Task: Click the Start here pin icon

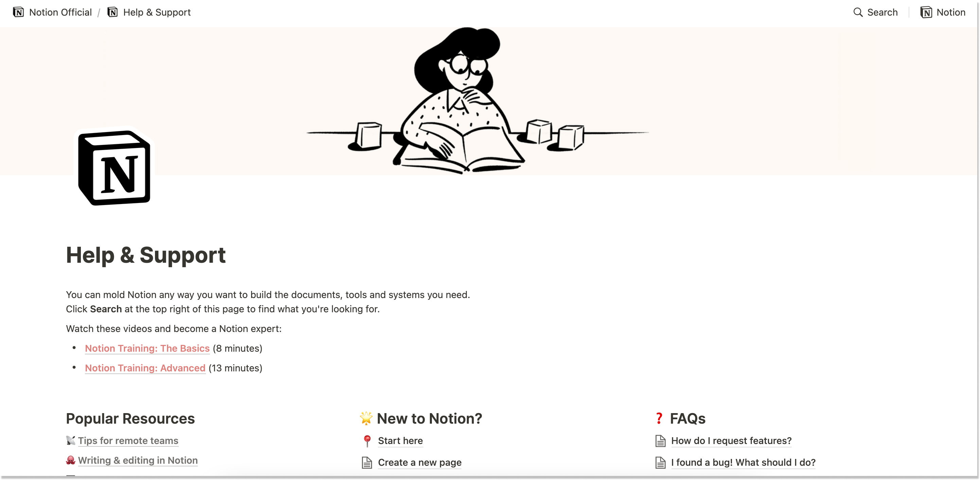Action: coord(367,441)
